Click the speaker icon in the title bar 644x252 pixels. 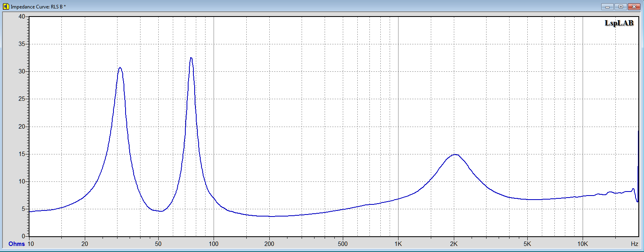coord(6,6)
